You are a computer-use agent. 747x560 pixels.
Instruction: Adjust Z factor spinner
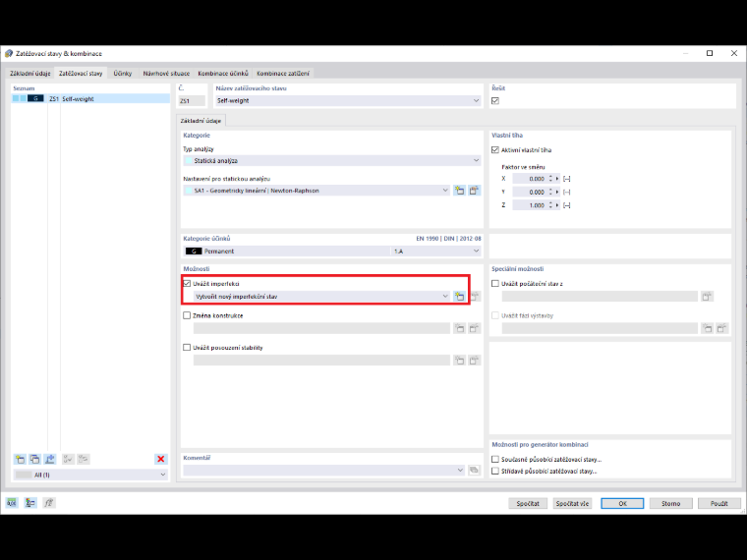(x=550, y=205)
